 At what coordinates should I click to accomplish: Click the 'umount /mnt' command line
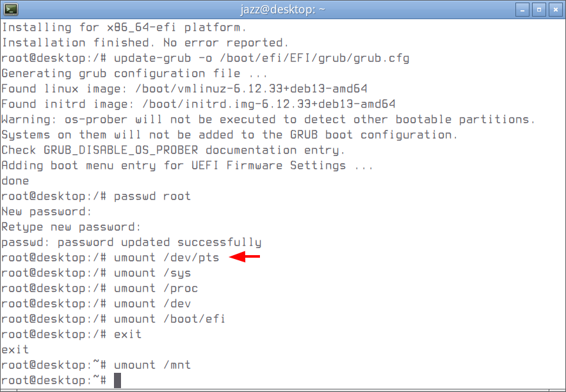[96, 365]
